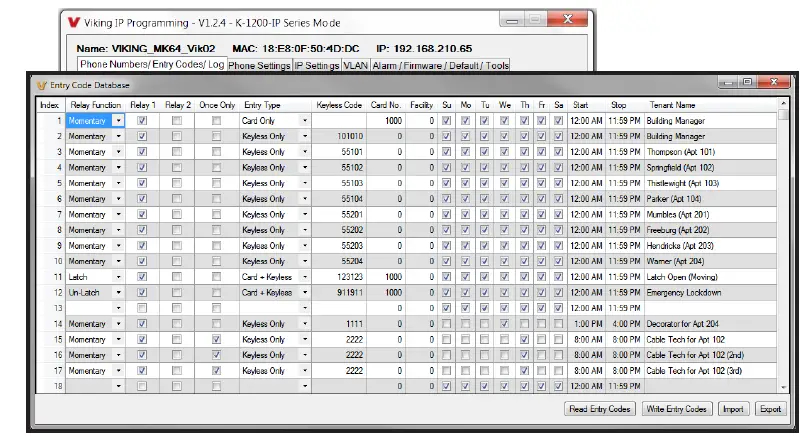Click the Read Entry Codes button
The image size is (804, 443).
point(599,409)
